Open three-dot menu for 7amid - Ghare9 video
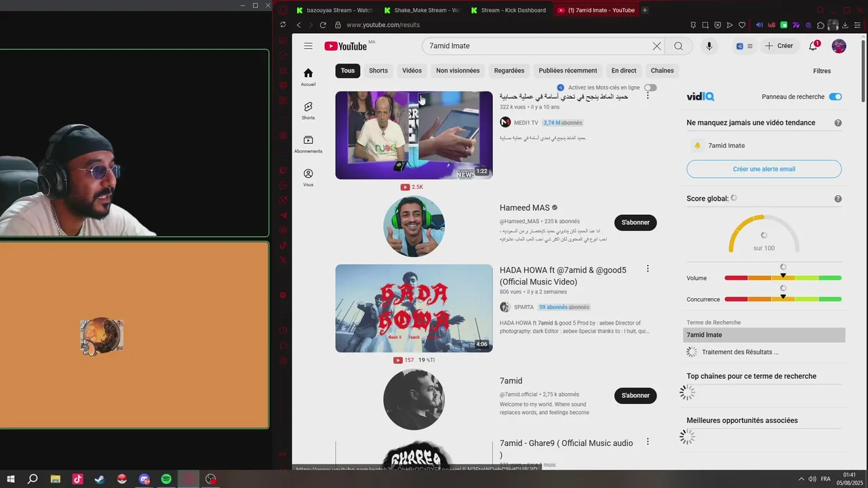Viewport: 868px width, 488px height. [x=648, y=442]
